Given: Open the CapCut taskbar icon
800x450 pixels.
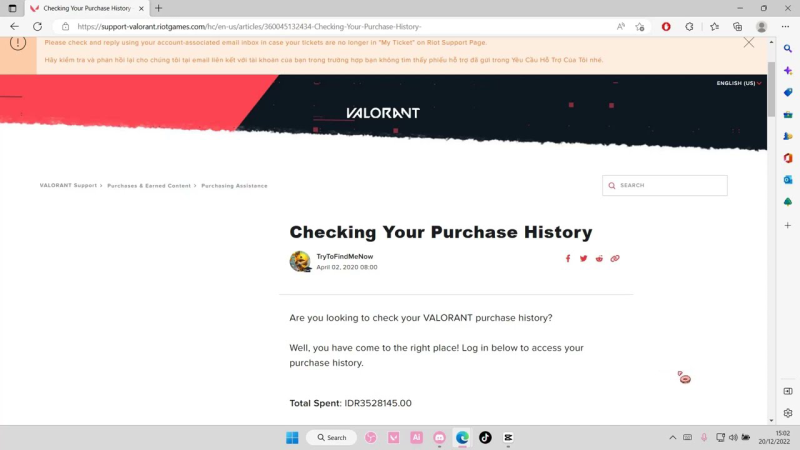Looking at the screenshot, I should 508,437.
